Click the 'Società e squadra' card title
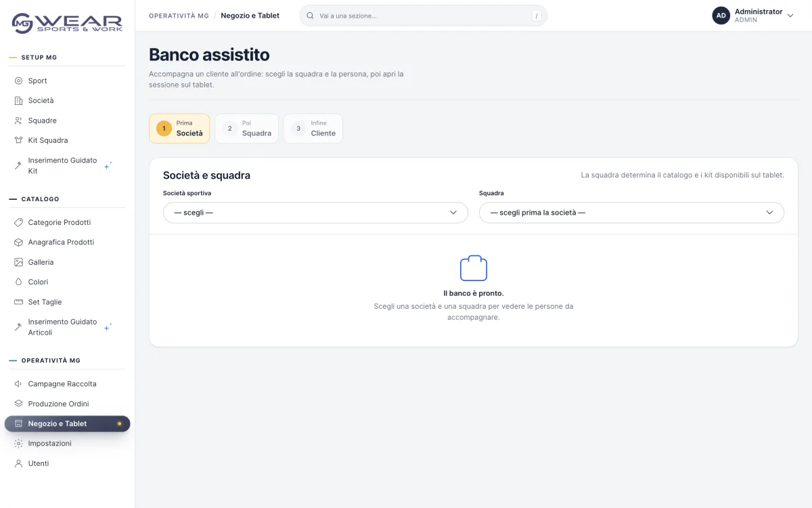812x508 pixels. pos(206,175)
